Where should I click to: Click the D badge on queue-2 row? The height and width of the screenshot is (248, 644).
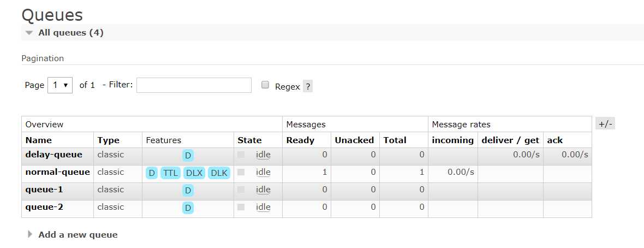tap(188, 208)
